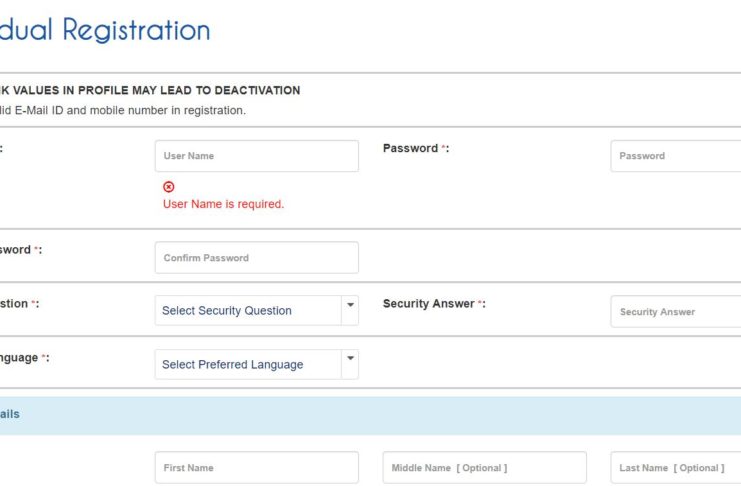
Task: Click the First Name field
Action: [x=256, y=468]
